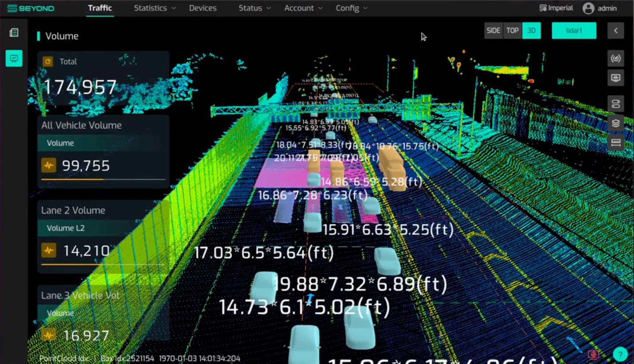Screen dimensions: 634x364
Task: Collapse the right panel with the chevron arrow
Action: click(x=616, y=31)
